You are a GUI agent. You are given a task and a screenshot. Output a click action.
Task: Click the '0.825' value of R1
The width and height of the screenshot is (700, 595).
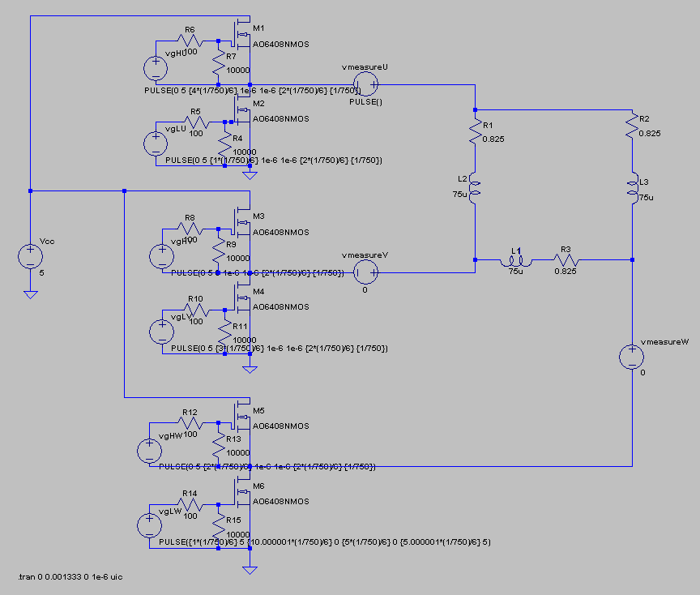point(493,139)
